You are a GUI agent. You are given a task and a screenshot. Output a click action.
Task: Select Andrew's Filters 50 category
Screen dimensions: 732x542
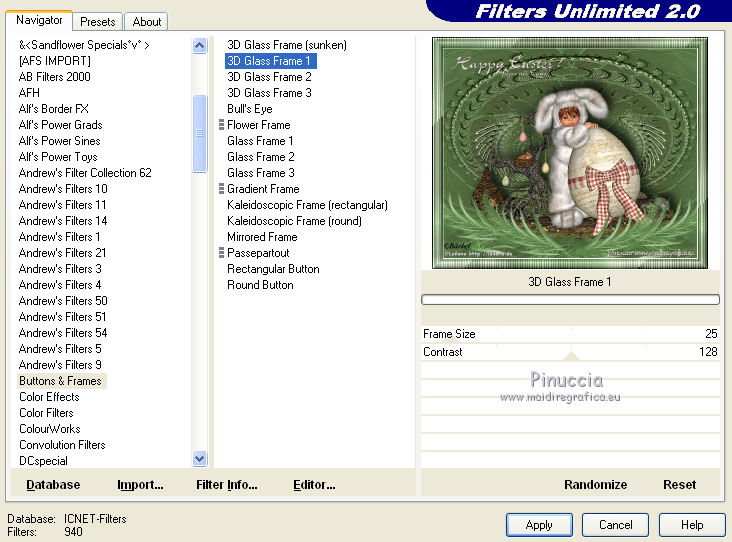63,301
